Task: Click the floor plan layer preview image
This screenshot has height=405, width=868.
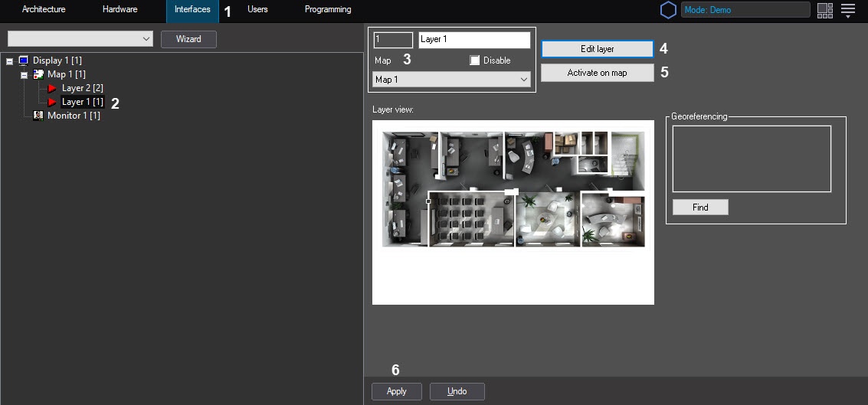Action: coord(513,189)
